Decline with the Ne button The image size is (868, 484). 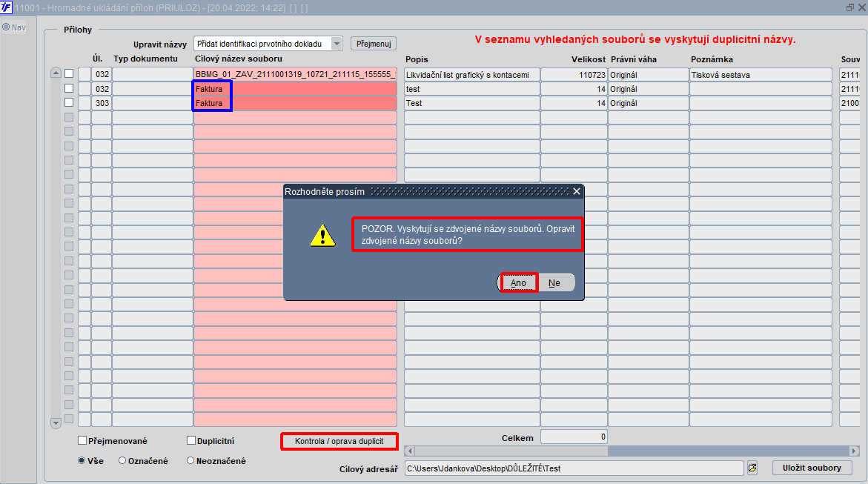554,282
